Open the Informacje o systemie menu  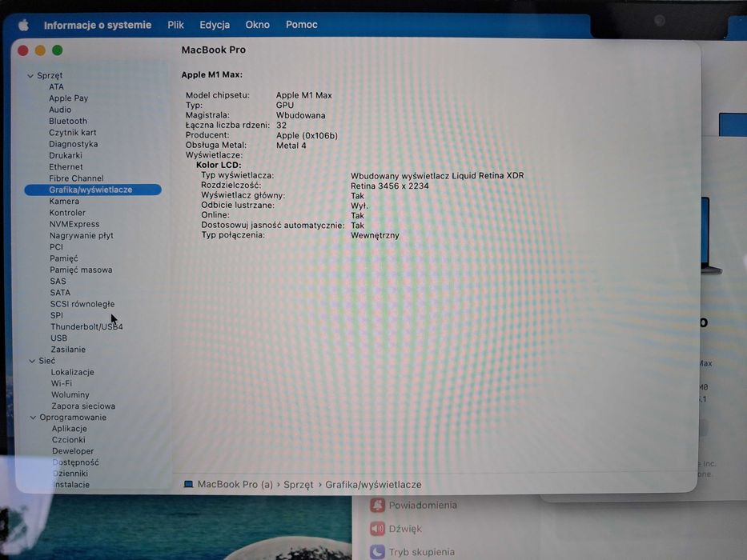coord(98,25)
